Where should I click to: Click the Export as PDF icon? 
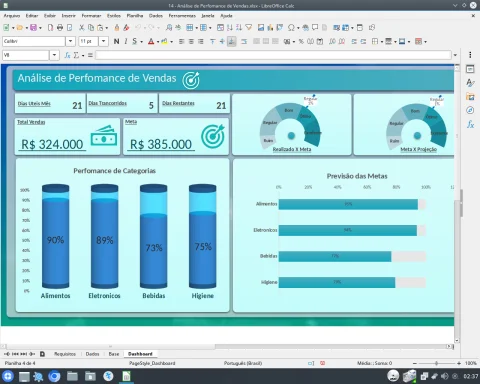[50, 28]
